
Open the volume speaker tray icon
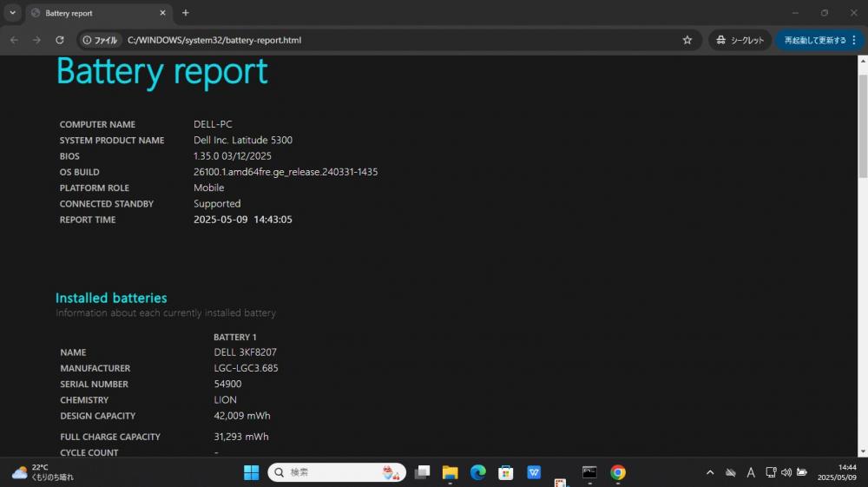coord(786,472)
